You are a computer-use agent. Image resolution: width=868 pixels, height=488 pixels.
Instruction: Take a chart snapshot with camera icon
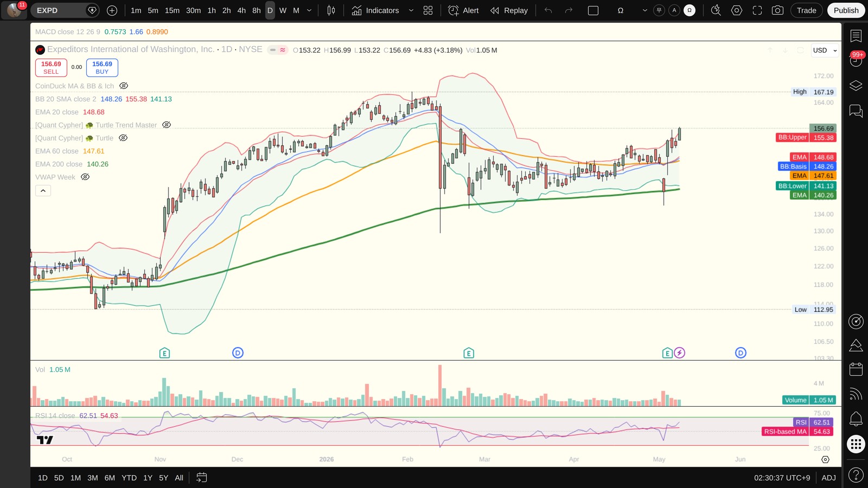pos(777,10)
